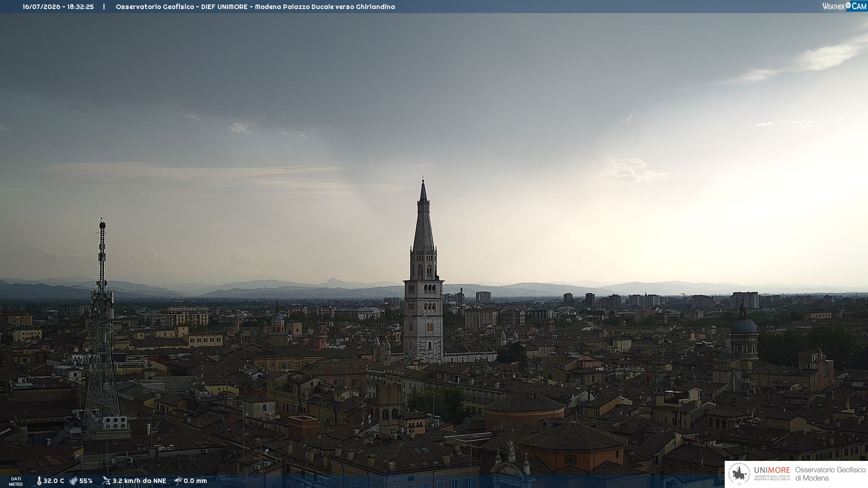Screen dimensions: 868x488
Task: Click the UNIMORE university seal emblem
Action: 739,474
